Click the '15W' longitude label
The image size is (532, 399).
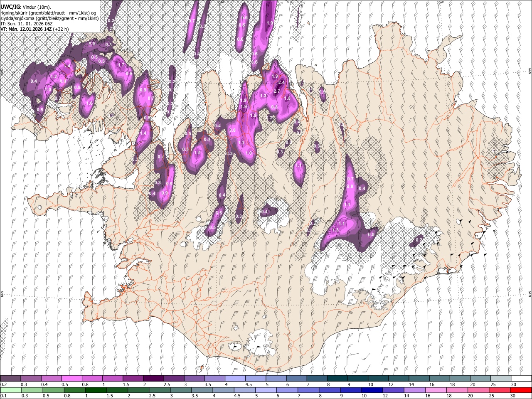[440, 2]
